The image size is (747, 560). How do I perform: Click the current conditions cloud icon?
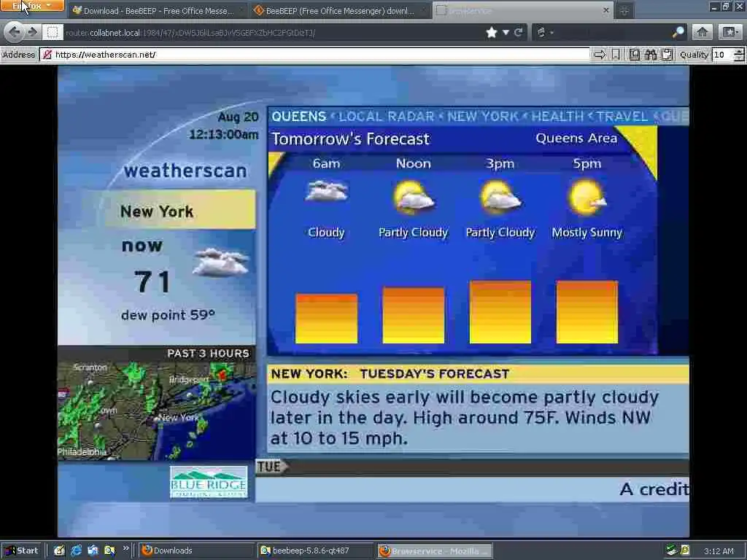coord(221,262)
